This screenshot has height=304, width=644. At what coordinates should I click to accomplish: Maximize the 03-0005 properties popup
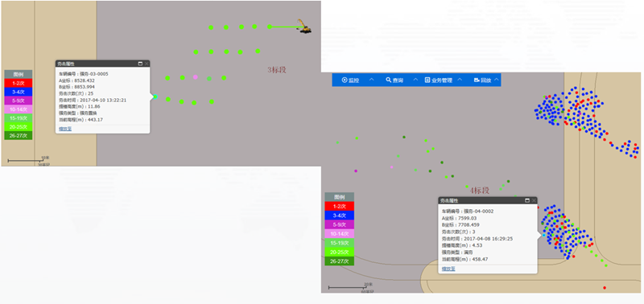click(140, 64)
